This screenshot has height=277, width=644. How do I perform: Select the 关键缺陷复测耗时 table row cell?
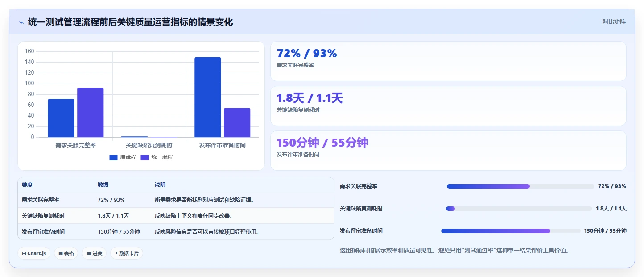coord(43,216)
